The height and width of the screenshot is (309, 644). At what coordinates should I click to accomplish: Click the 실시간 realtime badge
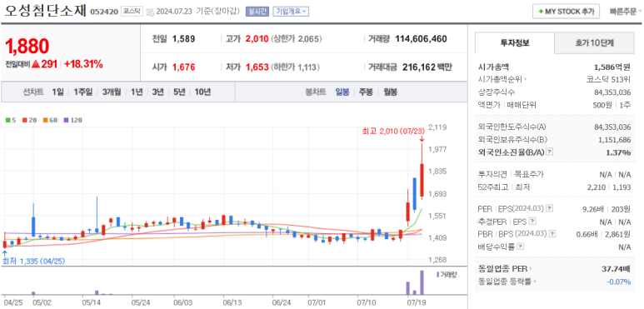(257, 12)
